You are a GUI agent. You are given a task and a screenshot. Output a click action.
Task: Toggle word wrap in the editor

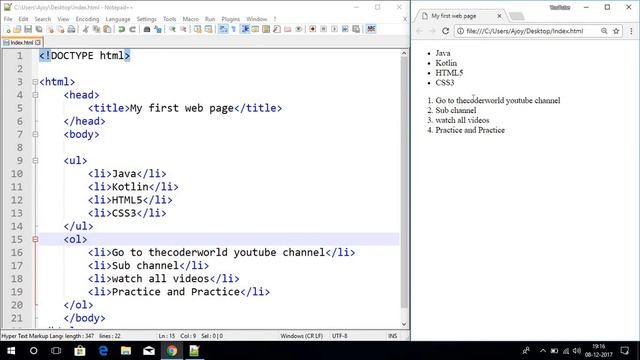point(223,29)
